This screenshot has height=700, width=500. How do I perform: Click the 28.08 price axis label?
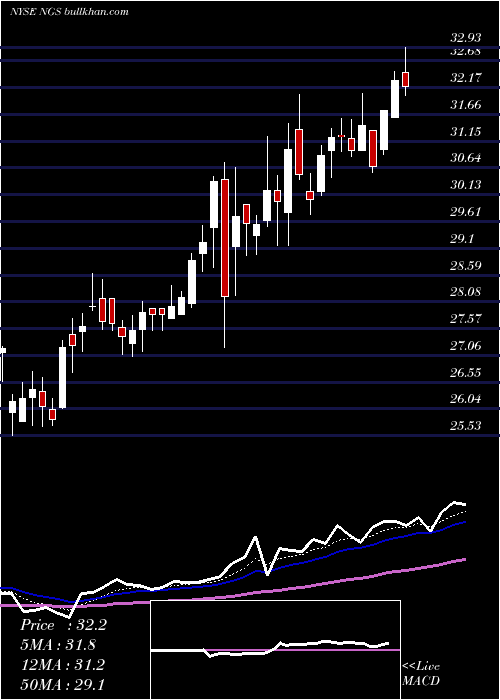pos(466,292)
